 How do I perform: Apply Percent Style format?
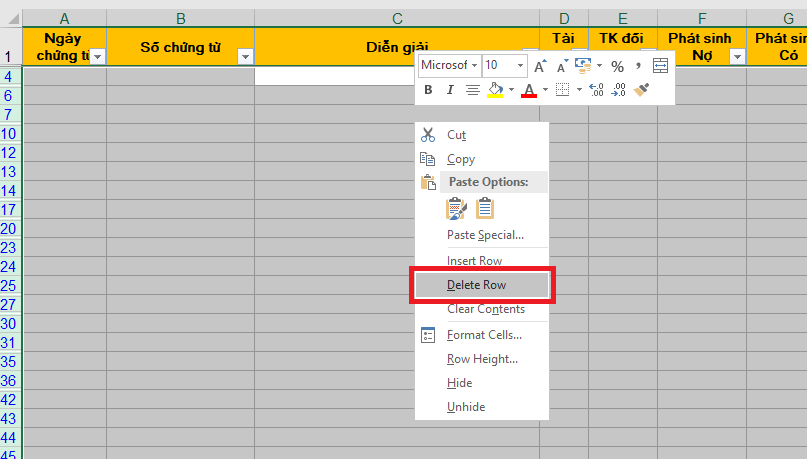point(617,65)
